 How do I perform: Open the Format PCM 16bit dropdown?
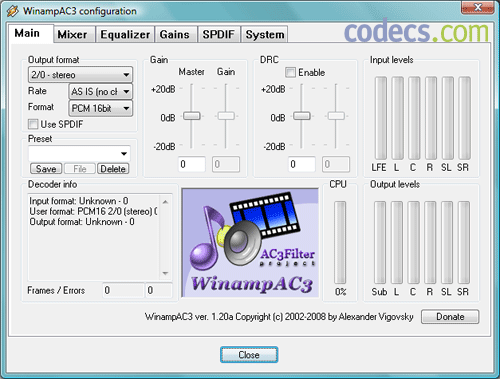(100, 108)
